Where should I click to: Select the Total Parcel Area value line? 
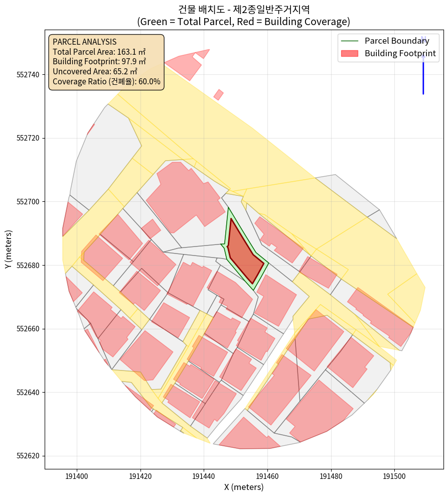(99, 51)
